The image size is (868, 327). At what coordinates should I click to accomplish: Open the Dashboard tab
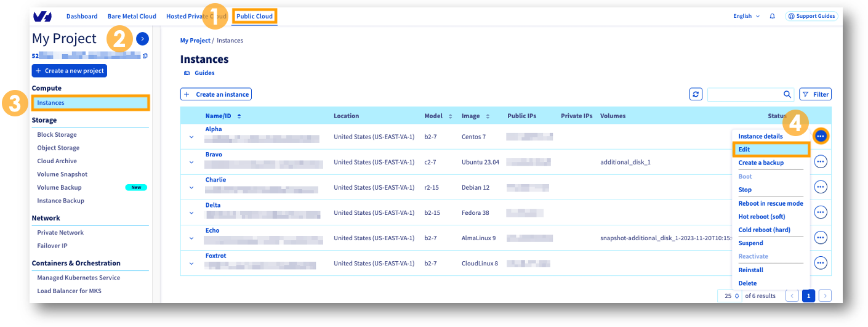[82, 16]
